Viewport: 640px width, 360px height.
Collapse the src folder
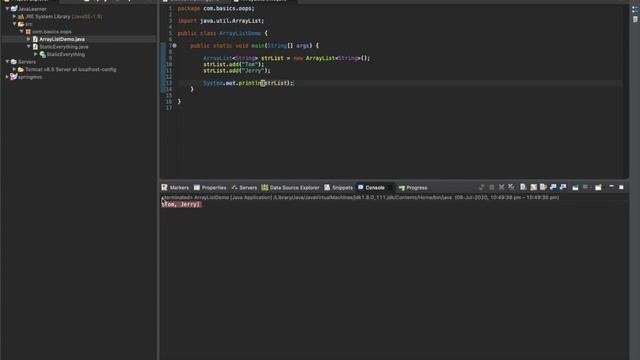click(x=14, y=24)
